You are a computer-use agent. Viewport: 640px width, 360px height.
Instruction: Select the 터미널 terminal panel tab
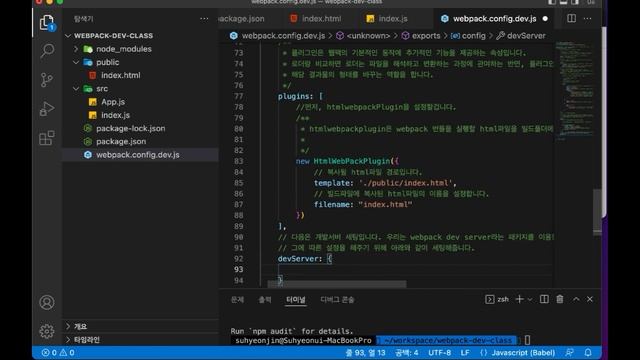click(x=296, y=300)
